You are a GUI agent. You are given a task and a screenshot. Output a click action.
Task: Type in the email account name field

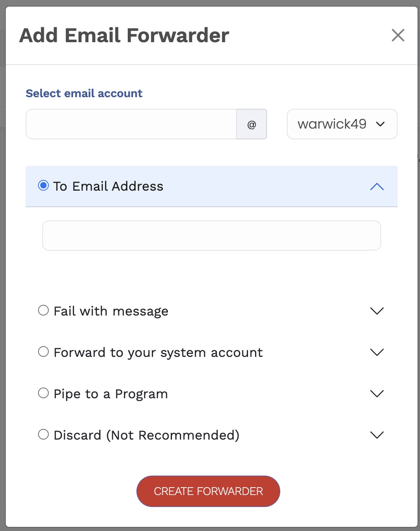pos(131,124)
